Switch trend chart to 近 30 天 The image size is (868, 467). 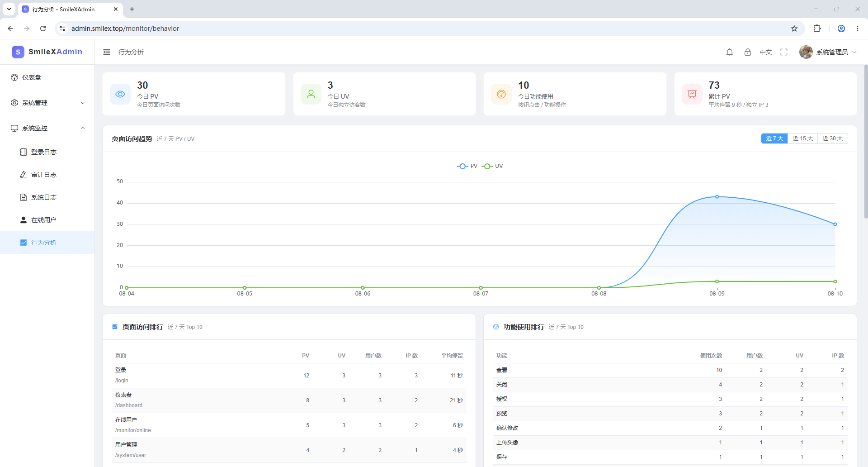point(833,138)
